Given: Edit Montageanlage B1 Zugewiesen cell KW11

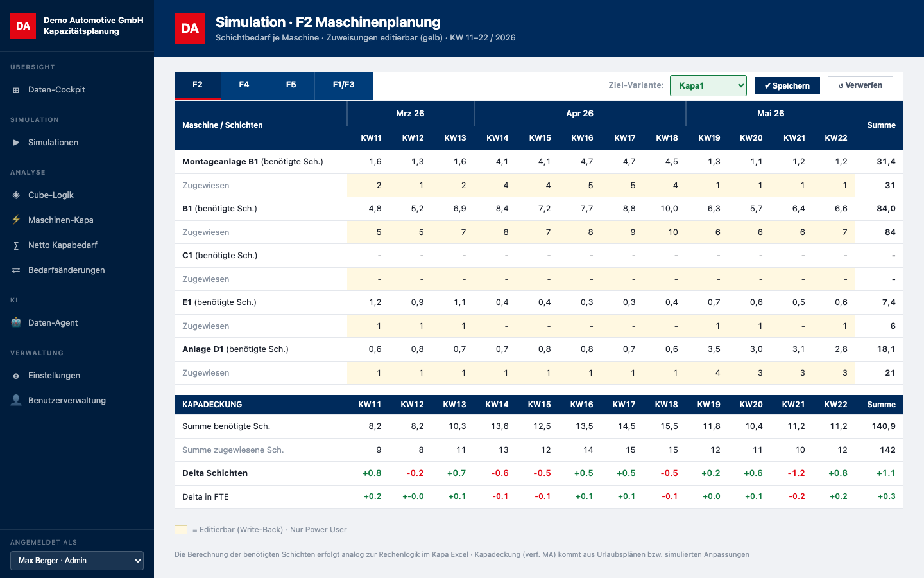Looking at the screenshot, I should [x=368, y=185].
